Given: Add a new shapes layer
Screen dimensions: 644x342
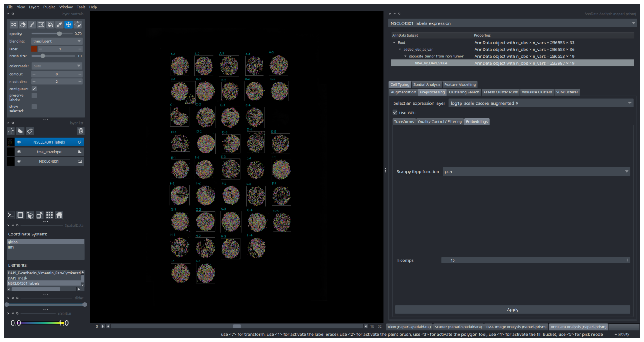Looking at the screenshot, I should click(x=21, y=131).
